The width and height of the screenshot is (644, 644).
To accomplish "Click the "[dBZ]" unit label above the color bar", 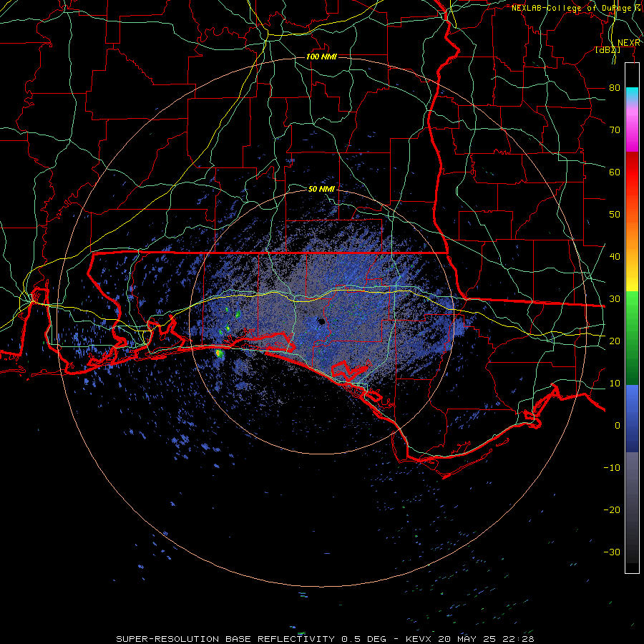I will point(608,50).
